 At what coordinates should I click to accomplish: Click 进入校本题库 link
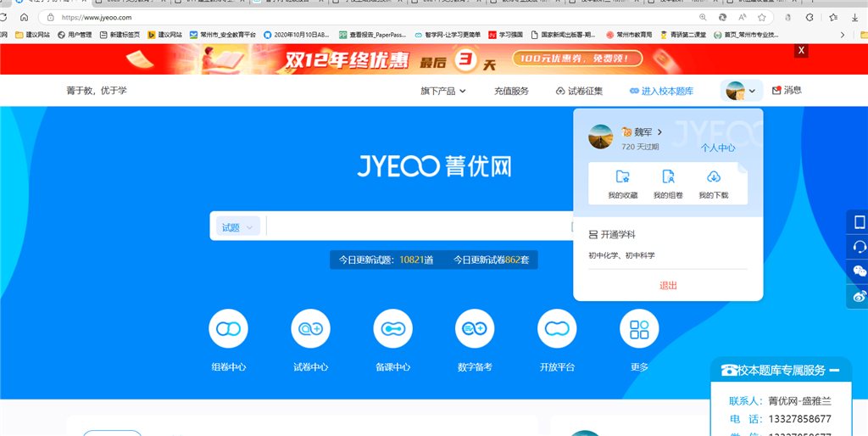click(x=661, y=91)
